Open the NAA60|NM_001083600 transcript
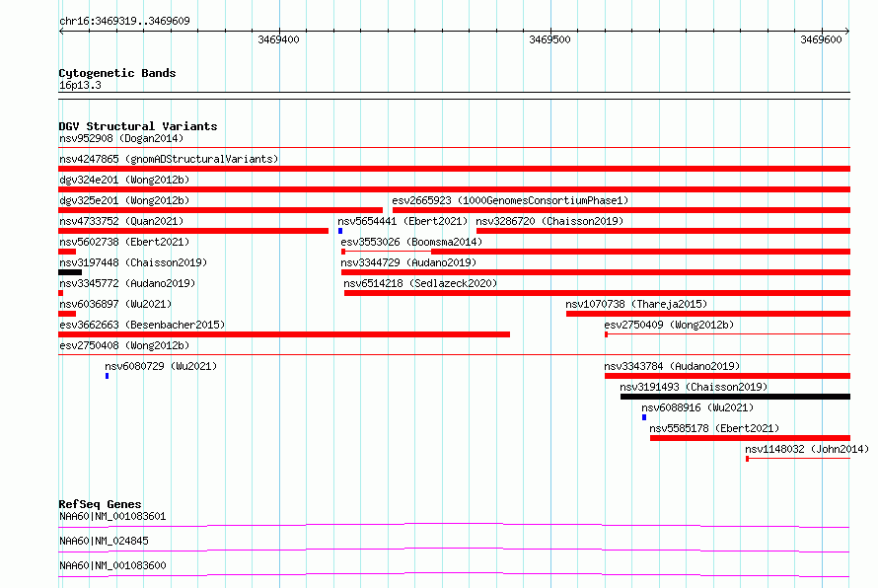 click(112, 565)
